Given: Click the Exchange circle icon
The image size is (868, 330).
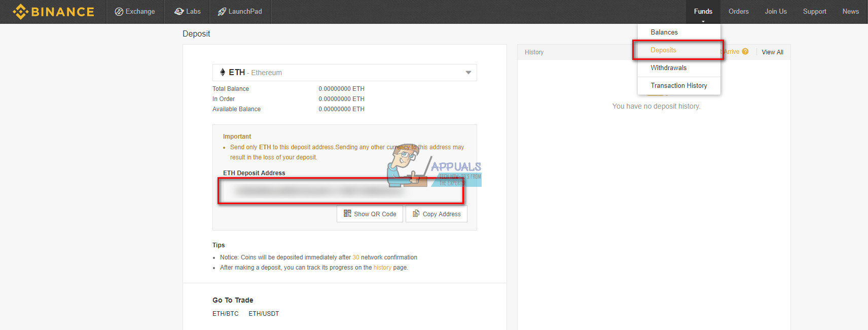Looking at the screenshot, I should 119,12.
